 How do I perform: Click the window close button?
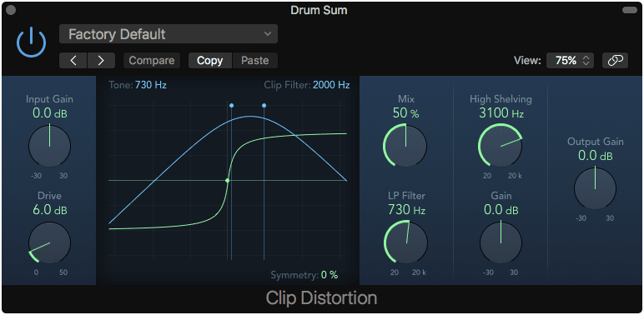pos(11,10)
